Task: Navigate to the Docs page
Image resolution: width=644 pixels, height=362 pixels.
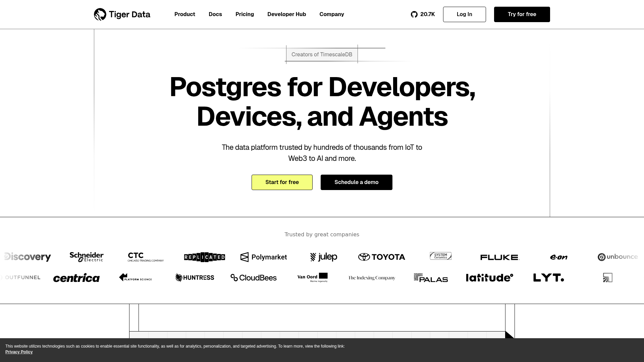Action: (215, 14)
